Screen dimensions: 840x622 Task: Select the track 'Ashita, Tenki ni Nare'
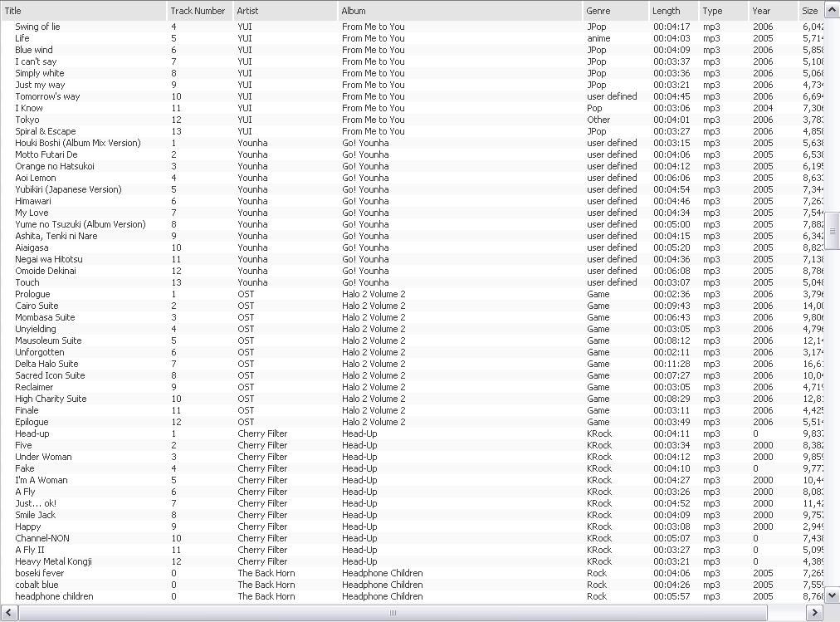[x=56, y=237]
